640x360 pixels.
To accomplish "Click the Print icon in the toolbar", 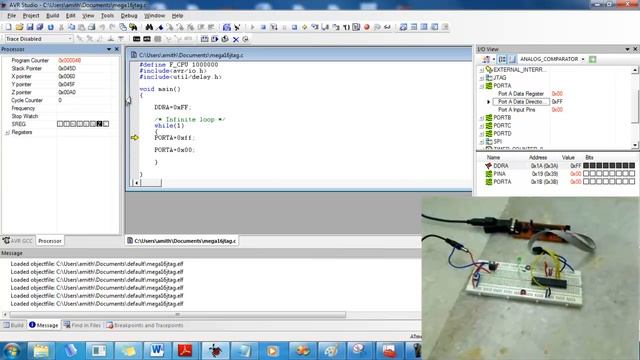I will (x=91, y=27).
